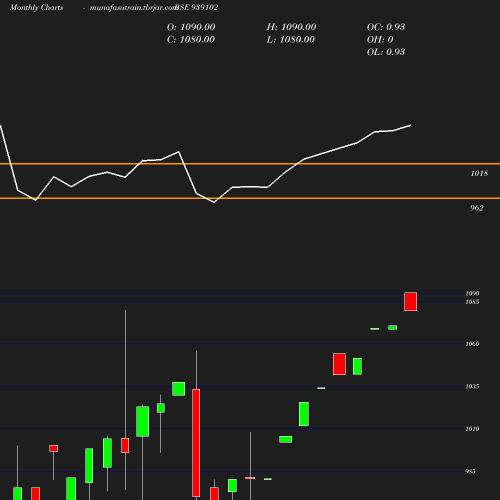This screenshot has height=500, width=500.
Task: Click the 962 level label
Action: pos(477,208)
